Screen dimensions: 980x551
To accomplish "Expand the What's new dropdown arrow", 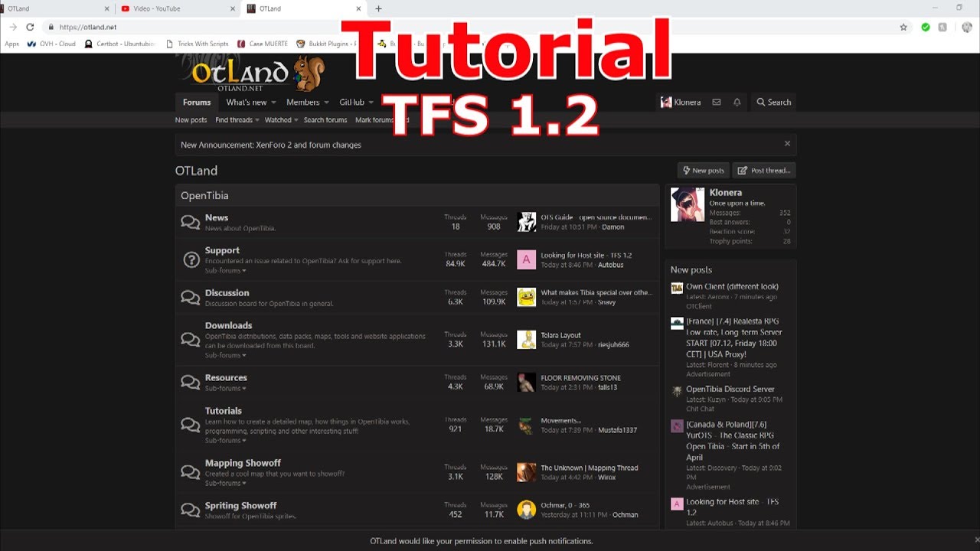I will coord(274,103).
